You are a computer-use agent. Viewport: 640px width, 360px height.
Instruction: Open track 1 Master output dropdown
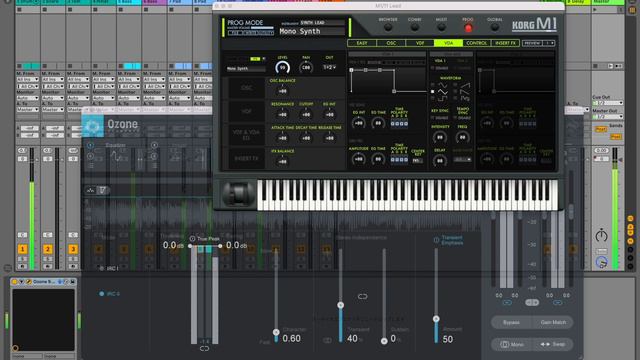(x=28, y=109)
